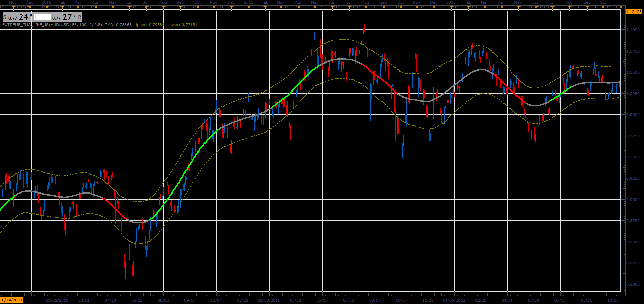The height and width of the screenshot is (304, 644).
Task: Select the EXTREME_TMA_LINE_JS indicator label
Action: (x=52, y=25)
